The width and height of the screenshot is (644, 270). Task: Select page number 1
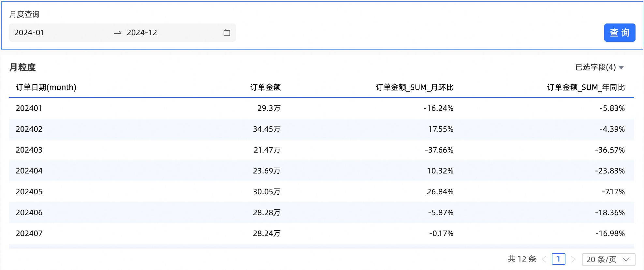point(558,259)
